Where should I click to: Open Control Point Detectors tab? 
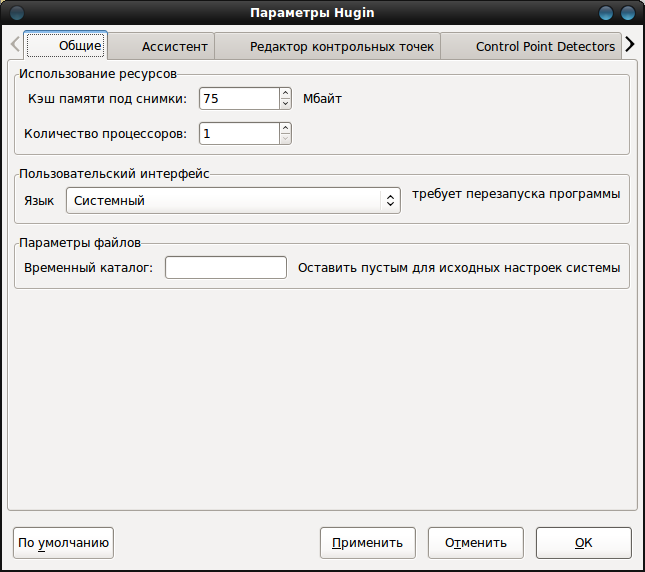point(531,46)
